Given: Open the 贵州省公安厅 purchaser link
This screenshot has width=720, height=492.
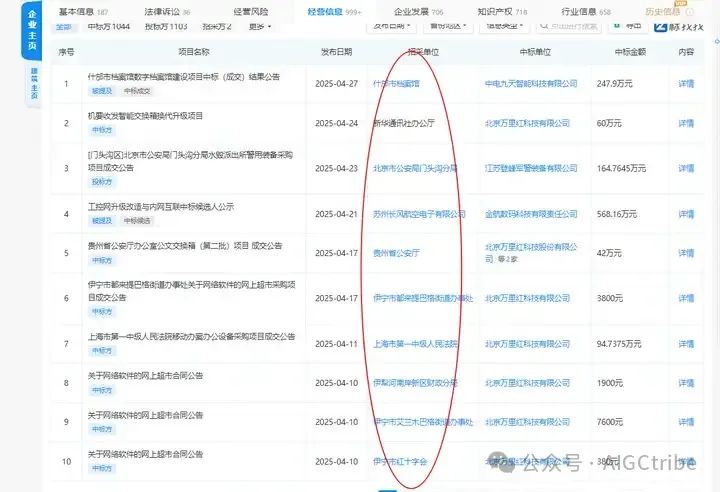Looking at the screenshot, I should (396, 253).
